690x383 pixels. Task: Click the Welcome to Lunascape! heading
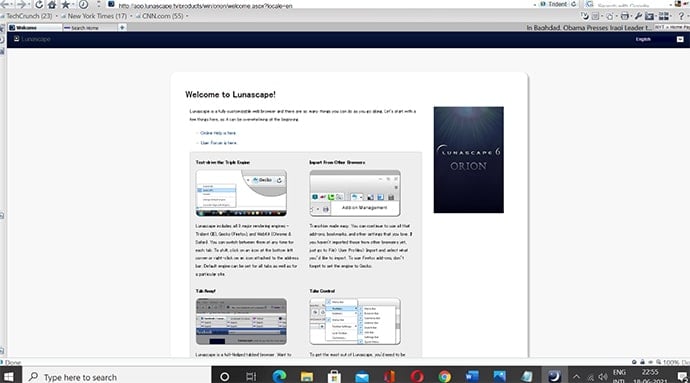tap(230, 95)
